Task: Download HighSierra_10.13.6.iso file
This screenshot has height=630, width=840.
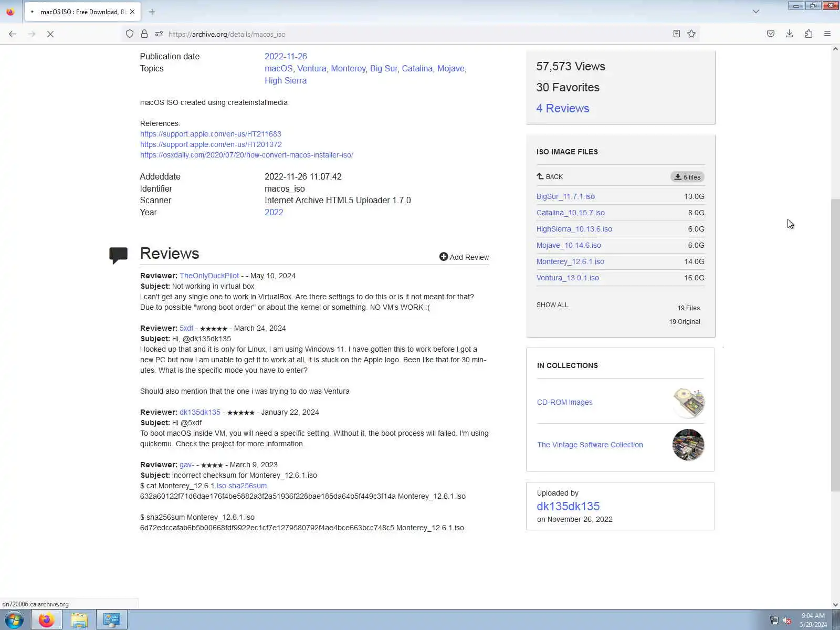Action: [574, 229]
